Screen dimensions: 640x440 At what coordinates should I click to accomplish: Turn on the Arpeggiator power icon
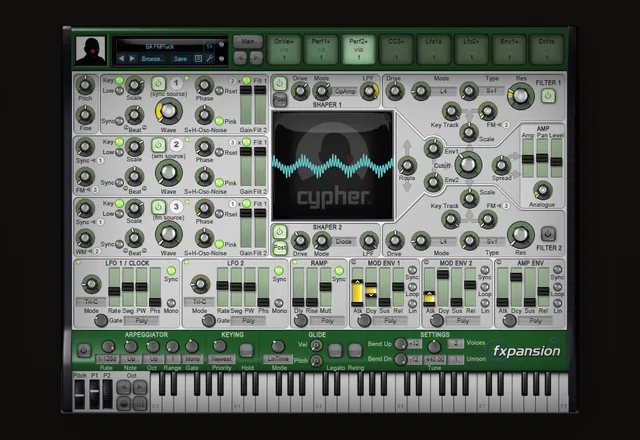point(84,350)
